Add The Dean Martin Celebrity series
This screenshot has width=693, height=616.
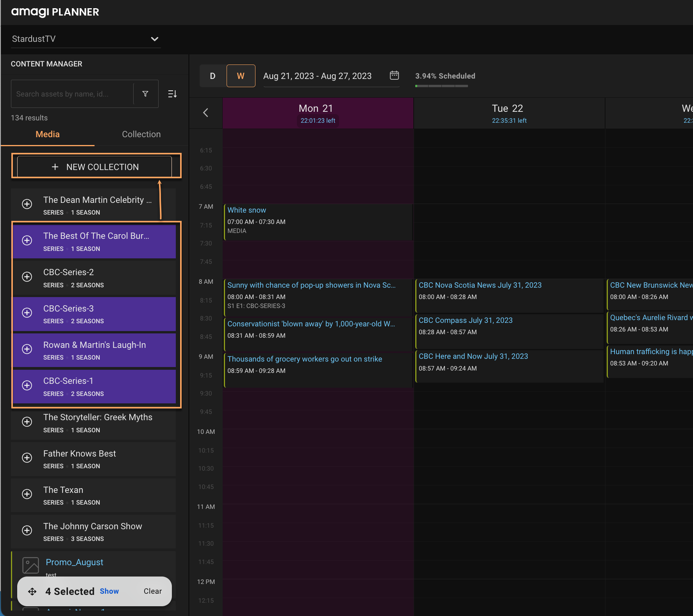(x=27, y=204)
